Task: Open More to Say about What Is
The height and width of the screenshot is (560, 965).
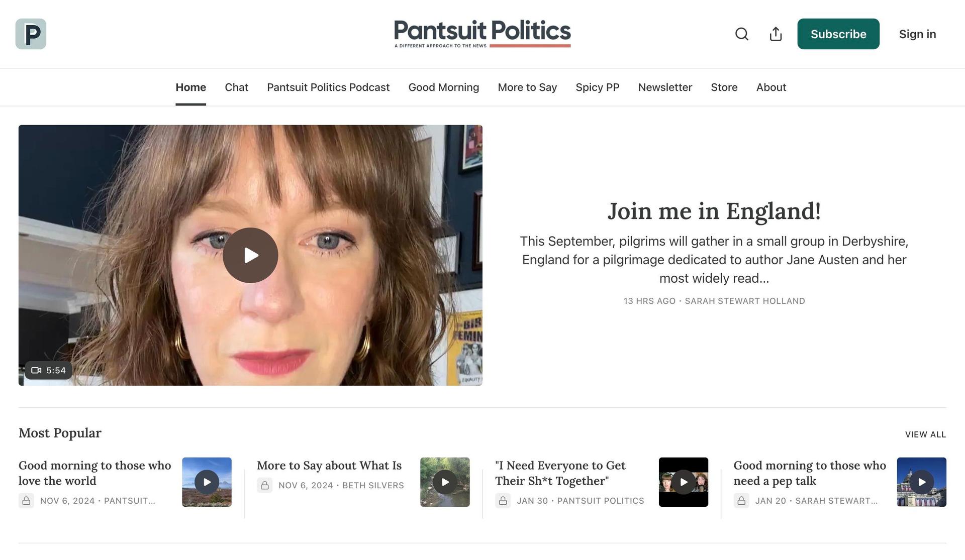Action: (x=329, y=466)
